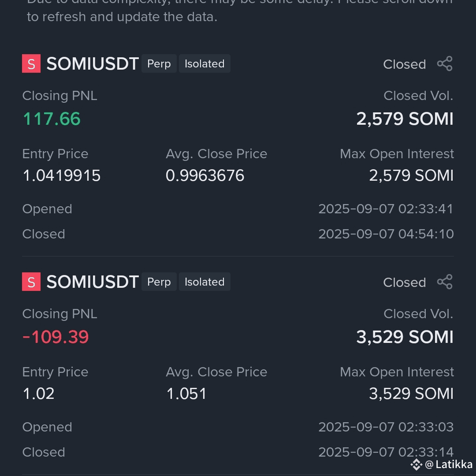Share the -109.39 PNL position
476x476 pixels.
(445, 282)
